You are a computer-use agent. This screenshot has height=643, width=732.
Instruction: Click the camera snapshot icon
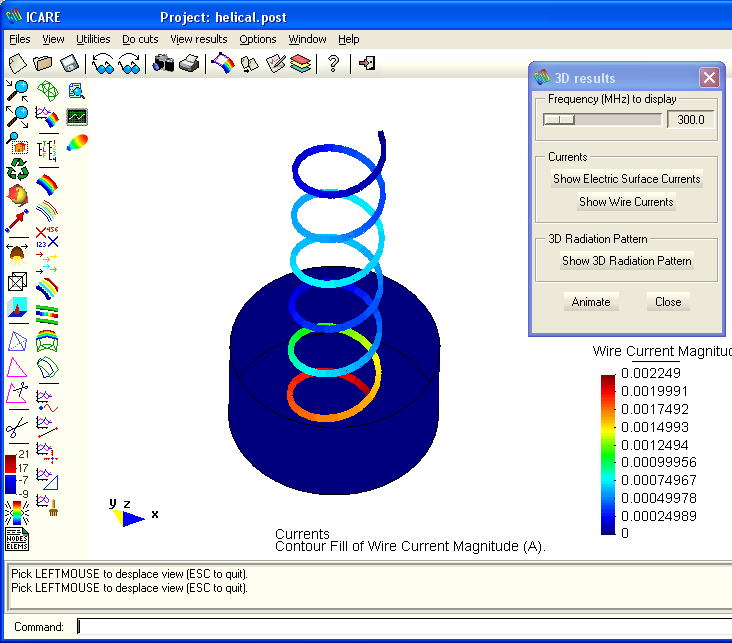163,64
